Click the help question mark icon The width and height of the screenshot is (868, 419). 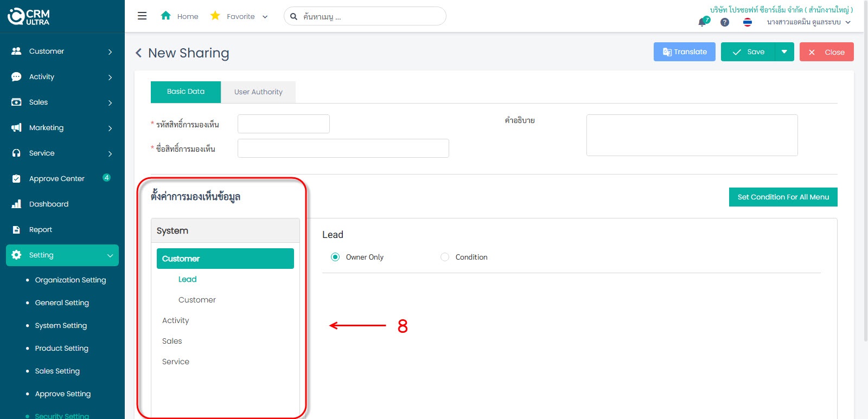[x=725, y=22]
